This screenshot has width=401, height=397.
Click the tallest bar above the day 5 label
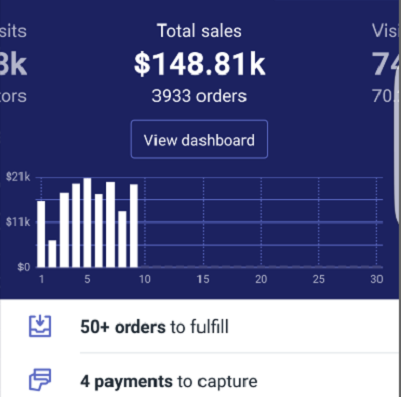pyautogui.click(x=87, y=223)
